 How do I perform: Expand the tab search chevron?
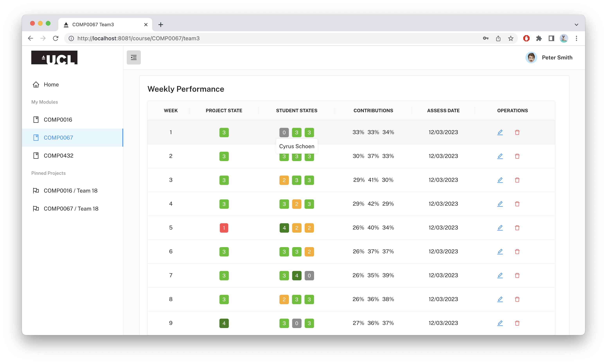click(x=576, y=24)
